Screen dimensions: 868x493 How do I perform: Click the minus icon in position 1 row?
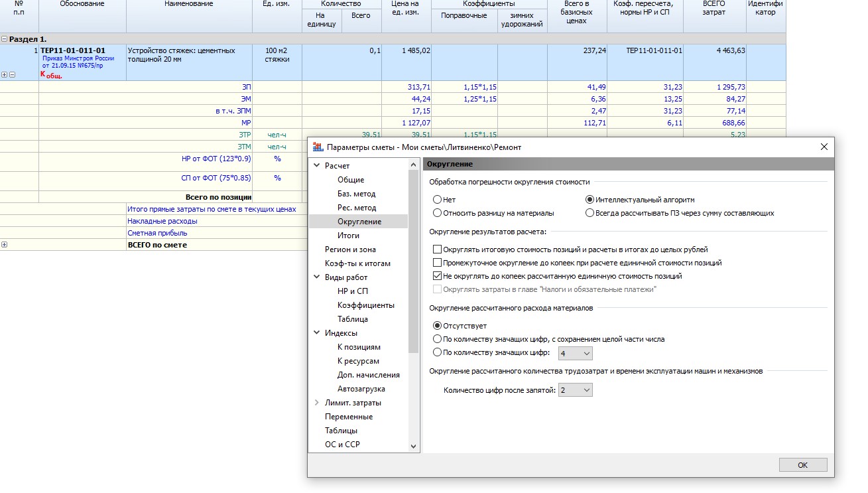pos(12,75)
